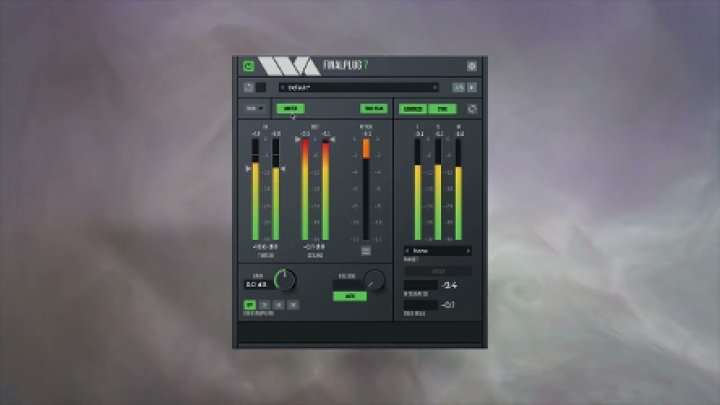The height and width of the screenshot is (405, 720).
Task: Select previous loudness target with left arrow
Action: coord(407,251)
